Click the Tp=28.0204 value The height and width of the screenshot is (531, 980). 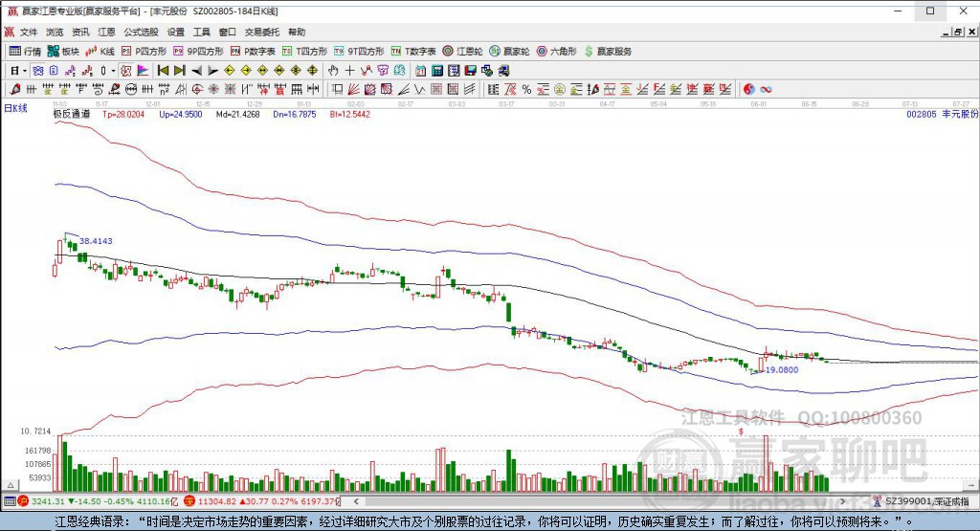tap(123, 114)
